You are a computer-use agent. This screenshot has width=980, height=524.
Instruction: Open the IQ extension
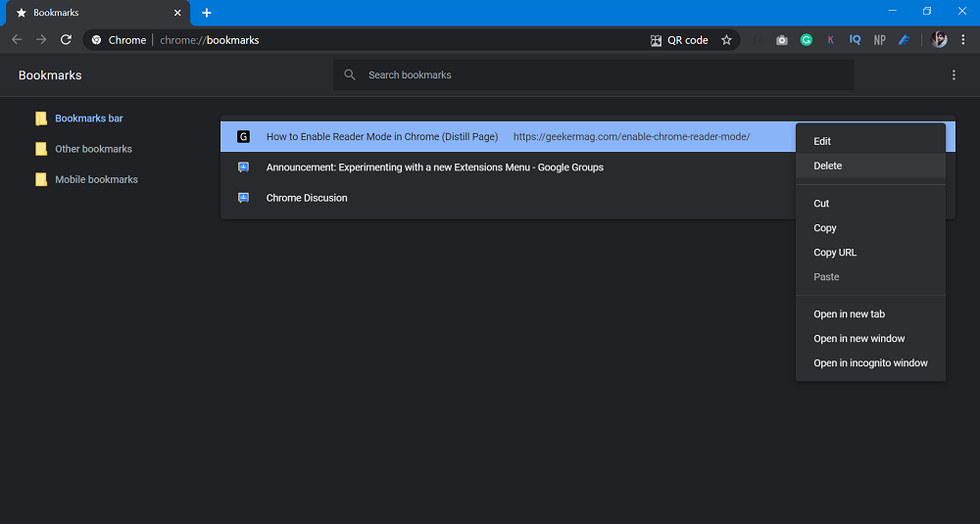point(855,40)
